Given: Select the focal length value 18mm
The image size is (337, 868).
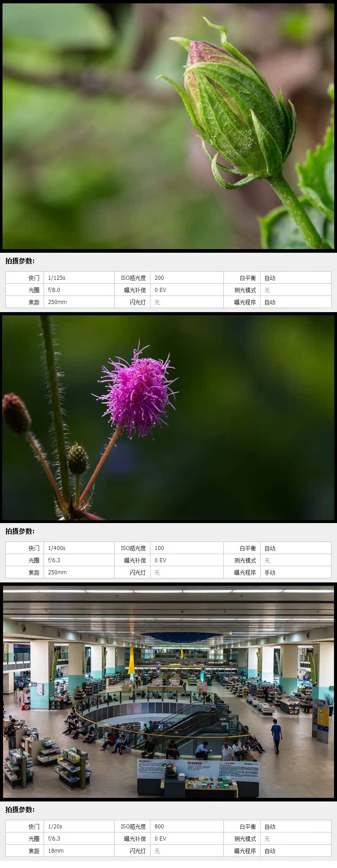Looking at the screenshot, I should [x=56, y=851].
